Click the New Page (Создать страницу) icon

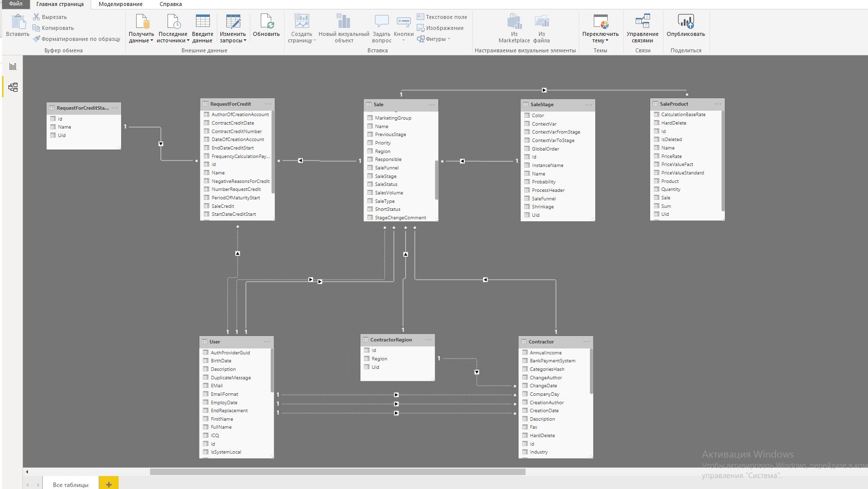302,21
